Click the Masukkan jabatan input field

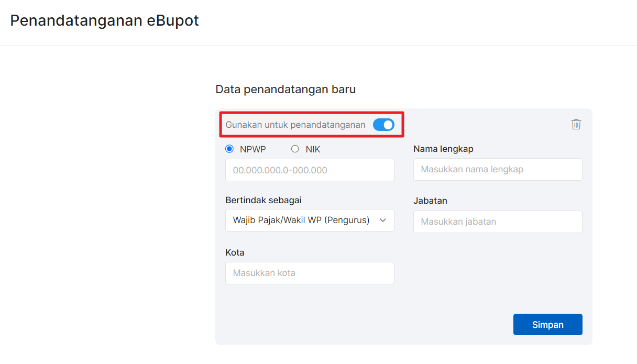(497, 222)
